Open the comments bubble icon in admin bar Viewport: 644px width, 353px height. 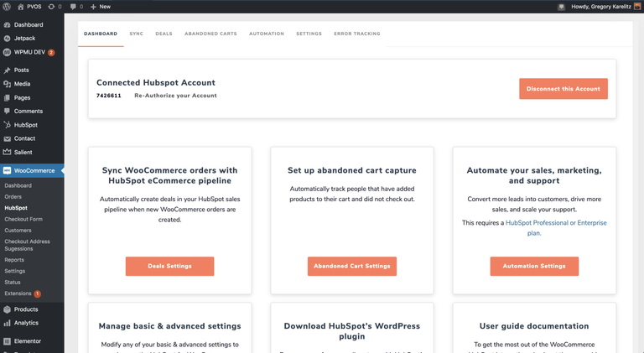[73, 7]
